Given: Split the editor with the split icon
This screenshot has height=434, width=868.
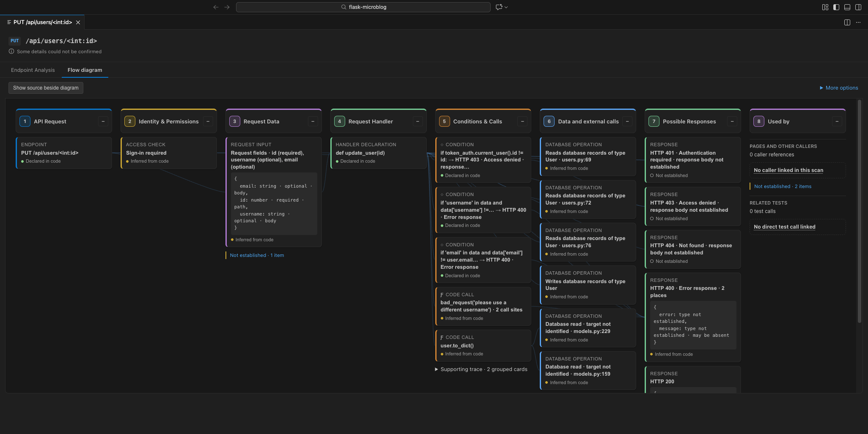Looking at the screenshot, I should click(847, 22).
